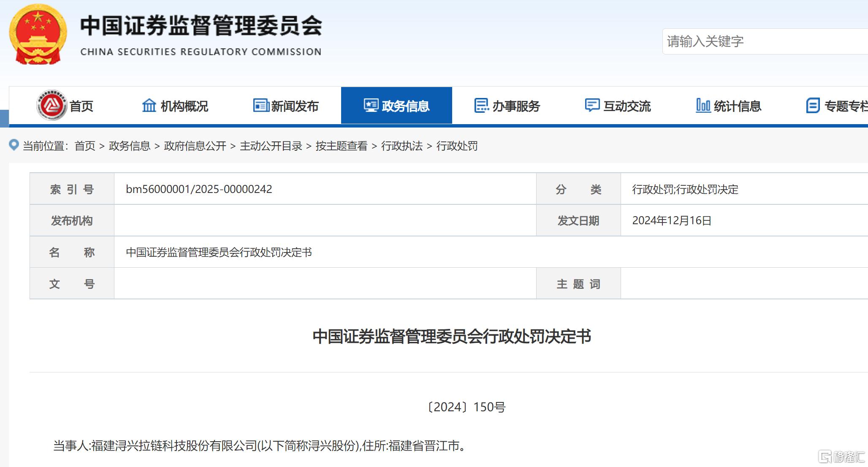Go to 按主题查看 in the breadcrumb
Viewport: 868px width, 467px height.
pos(342,146)
